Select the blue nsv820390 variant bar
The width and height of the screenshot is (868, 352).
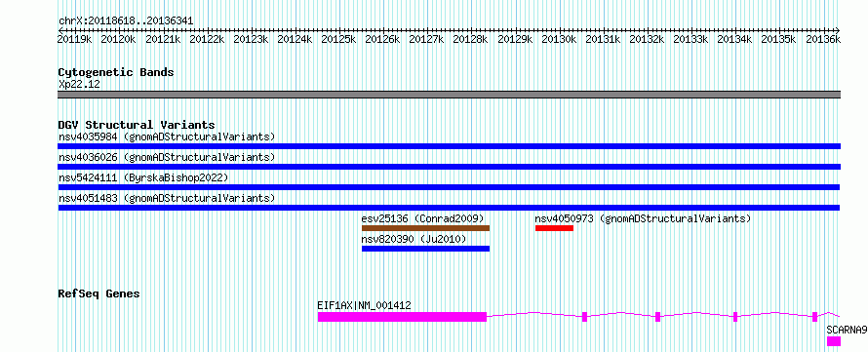[425, 249]
